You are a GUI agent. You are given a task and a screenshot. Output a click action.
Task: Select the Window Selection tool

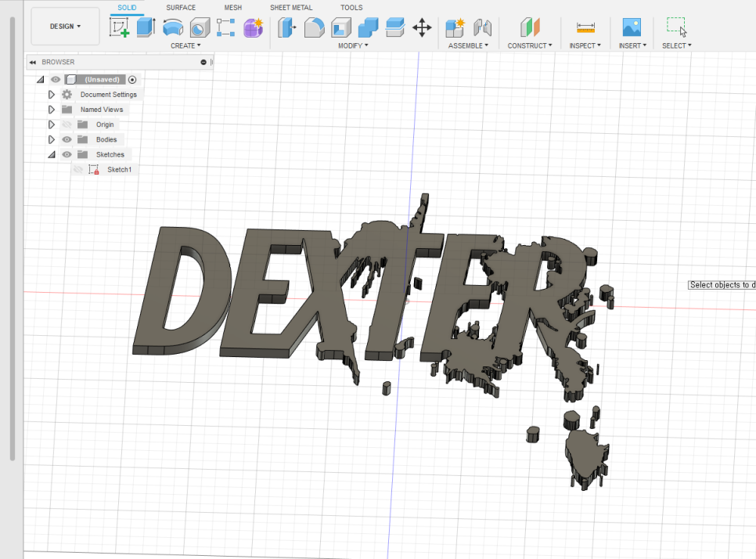(x=676, y=27)
